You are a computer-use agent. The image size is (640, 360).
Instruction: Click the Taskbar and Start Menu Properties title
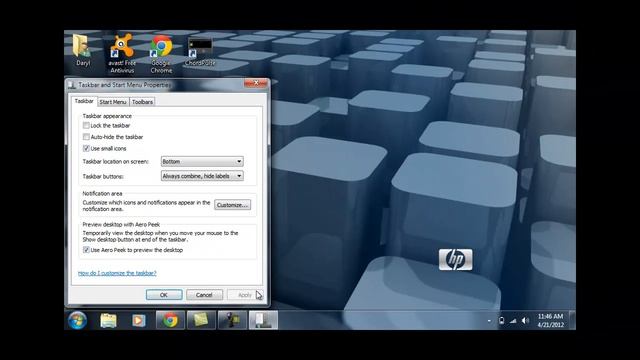click(x=125, y=85)
